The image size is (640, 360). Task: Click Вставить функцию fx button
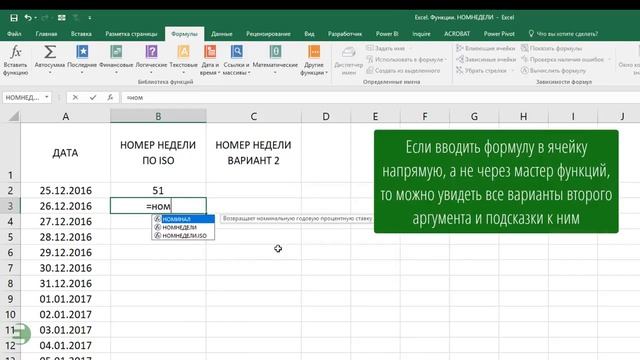point(16,60)
